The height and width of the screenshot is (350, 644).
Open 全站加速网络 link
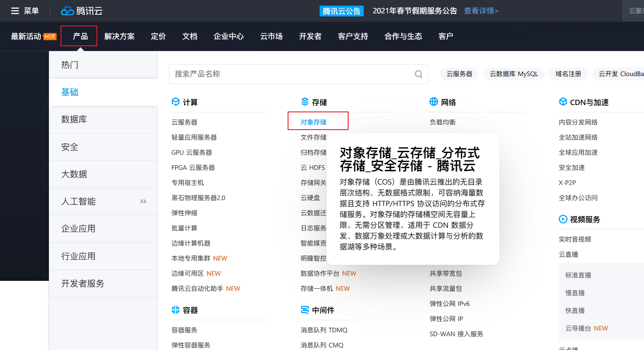click(x=578, y=137)
